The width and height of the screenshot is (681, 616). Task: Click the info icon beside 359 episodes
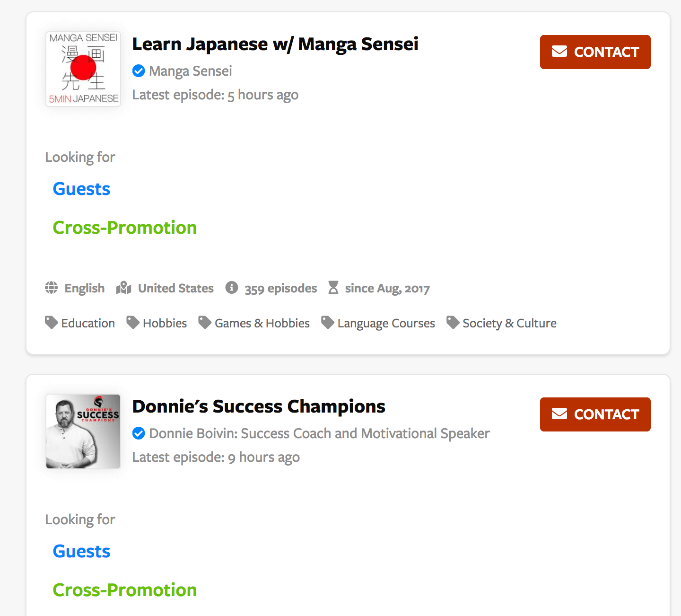[232, 288]
